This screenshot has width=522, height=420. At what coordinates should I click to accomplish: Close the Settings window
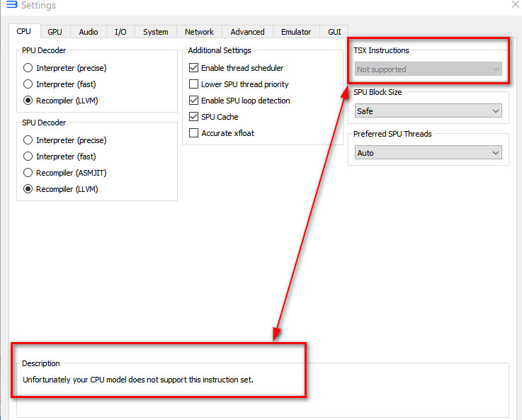point(515,5)
